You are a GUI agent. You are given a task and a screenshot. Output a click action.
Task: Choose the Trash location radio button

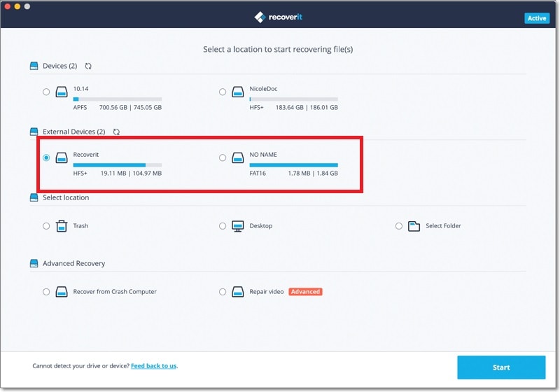[46, 226]
